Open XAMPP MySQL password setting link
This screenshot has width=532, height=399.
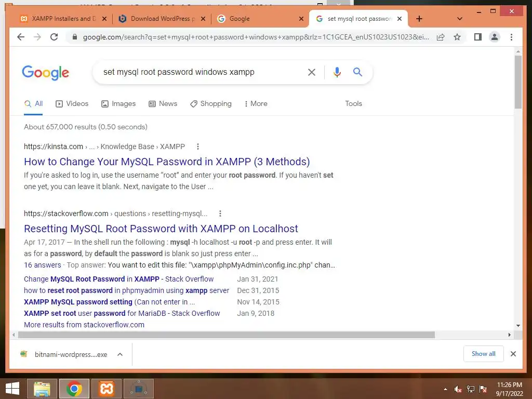click(x=109, y=302)
